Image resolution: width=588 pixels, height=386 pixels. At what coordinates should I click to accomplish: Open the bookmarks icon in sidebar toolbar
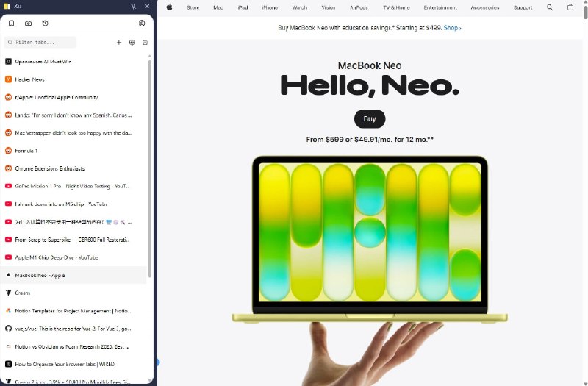pos(11,24)
